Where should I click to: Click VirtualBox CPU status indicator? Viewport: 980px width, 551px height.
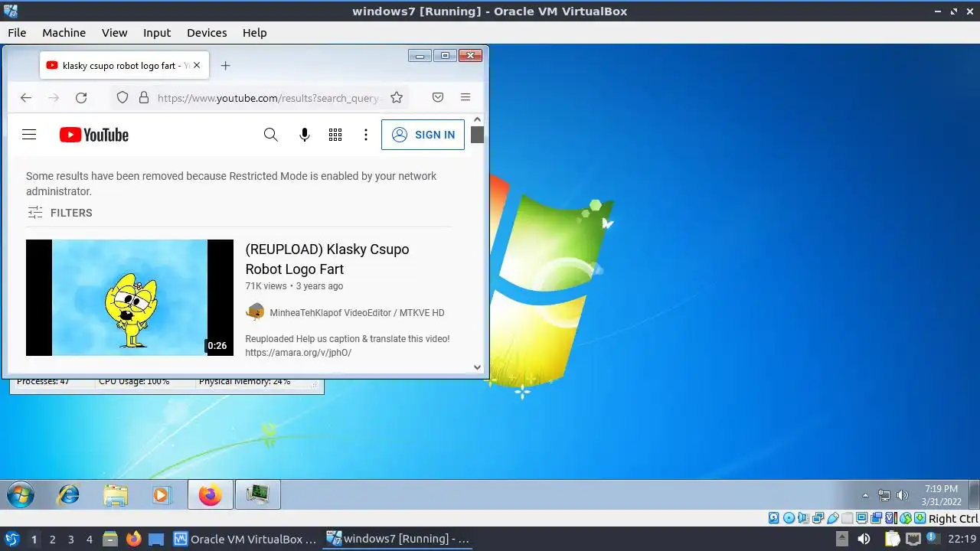(891, 519)
